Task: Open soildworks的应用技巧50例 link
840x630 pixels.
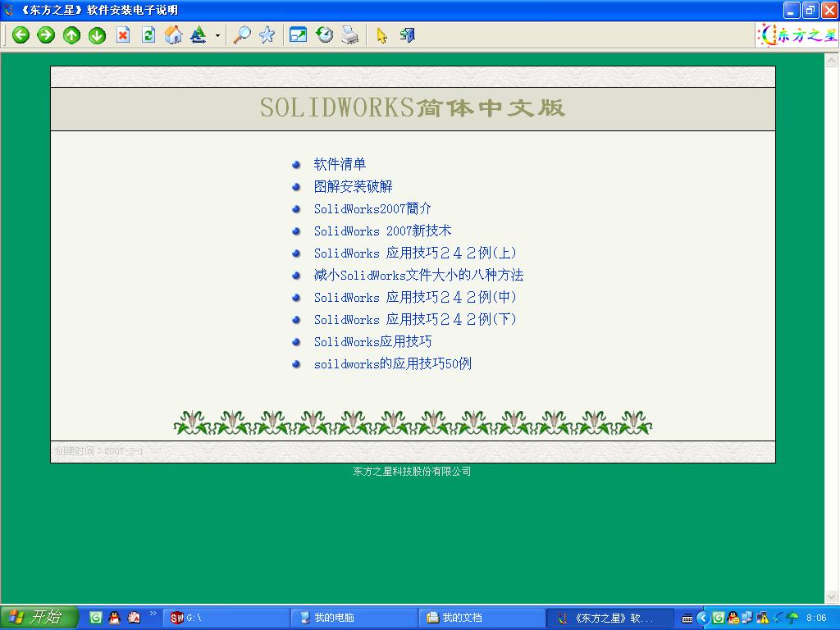Action: (x=393, y=363)
